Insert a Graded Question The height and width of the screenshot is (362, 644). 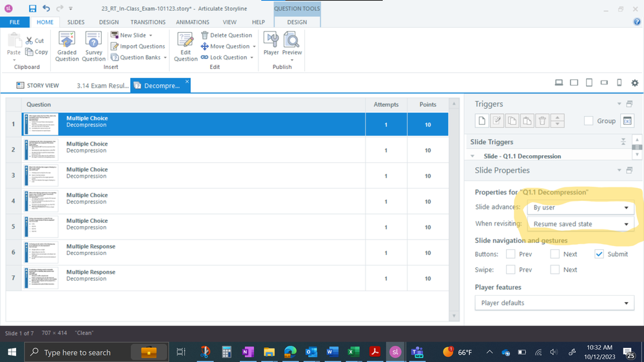point(66,46)
